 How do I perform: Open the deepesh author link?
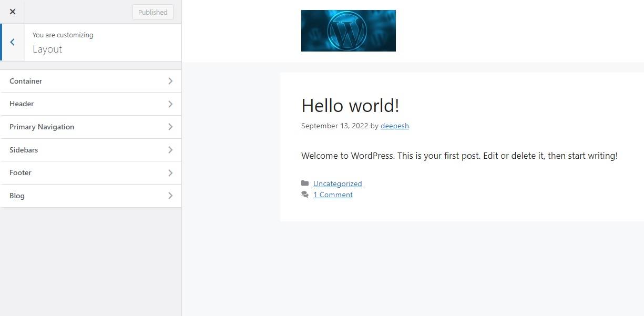click(x=395, y=126)
